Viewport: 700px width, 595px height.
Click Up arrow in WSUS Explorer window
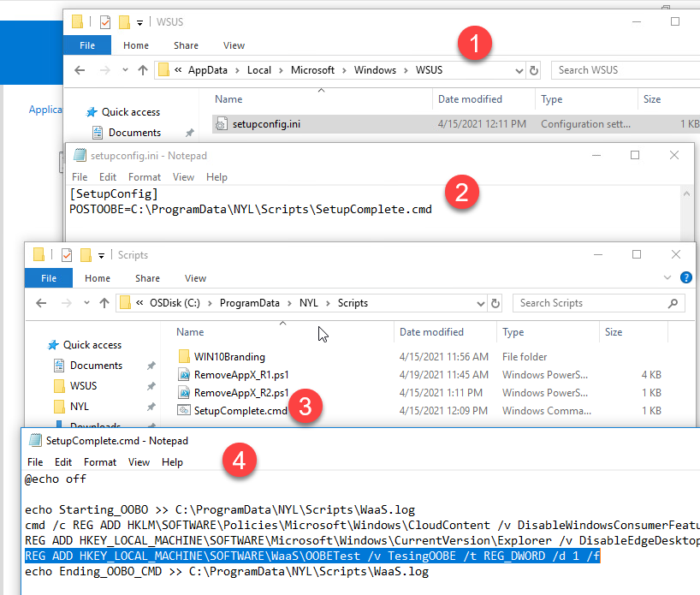click(x=142, y=70)
